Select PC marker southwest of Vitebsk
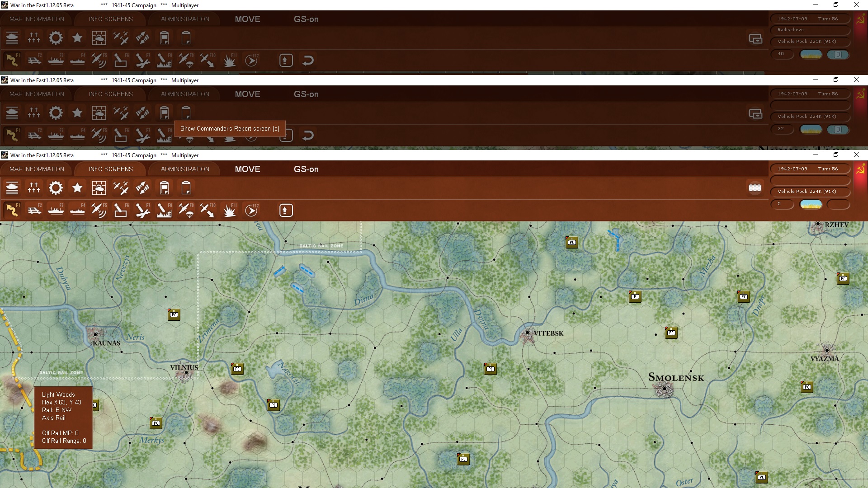Viewport: 868px width, 488px height. pyautogui.click(x=491, y=369)
